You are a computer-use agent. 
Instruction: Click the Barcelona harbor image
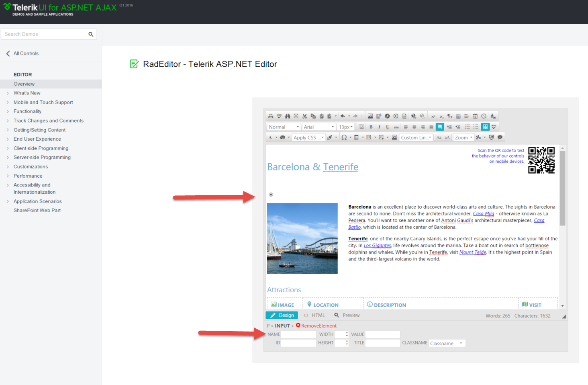click(302, 238)
